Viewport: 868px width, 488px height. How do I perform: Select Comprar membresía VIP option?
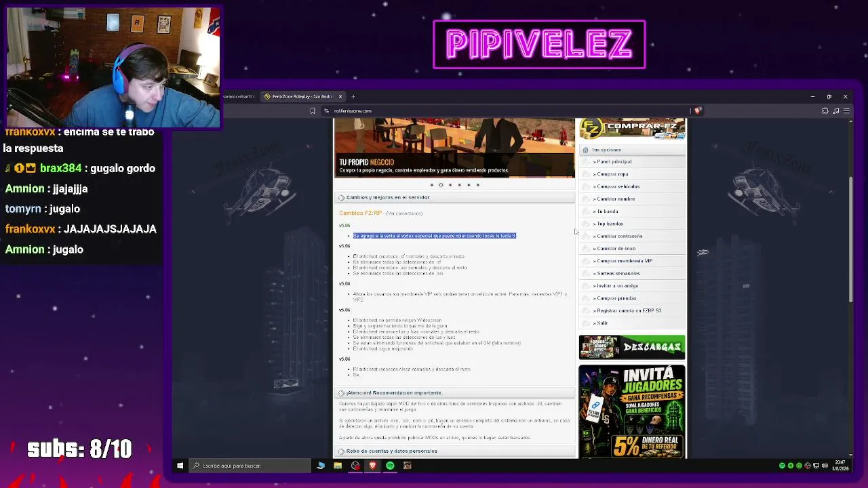tap(624, 261)
